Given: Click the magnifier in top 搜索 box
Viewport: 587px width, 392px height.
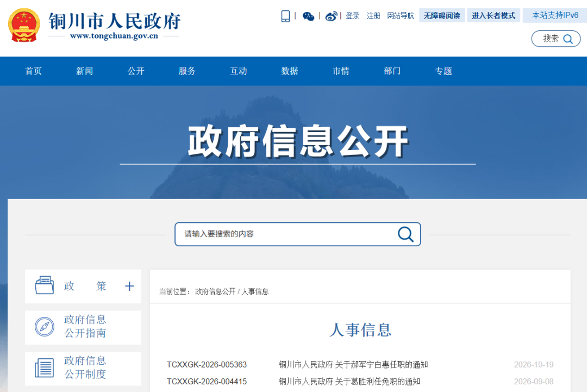Looking at the screenshot, I should [568, 39].
